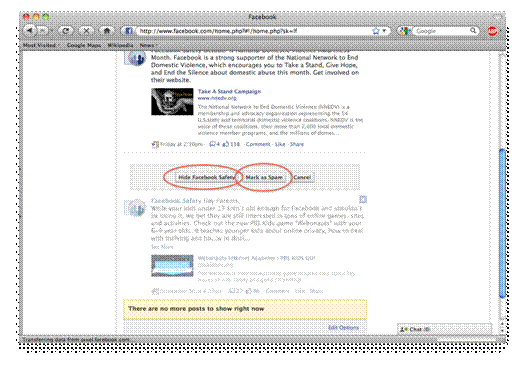Like the domestic violence awareness post
The height and width of the screenshot is (369, 524).
(x=280, y=144)
